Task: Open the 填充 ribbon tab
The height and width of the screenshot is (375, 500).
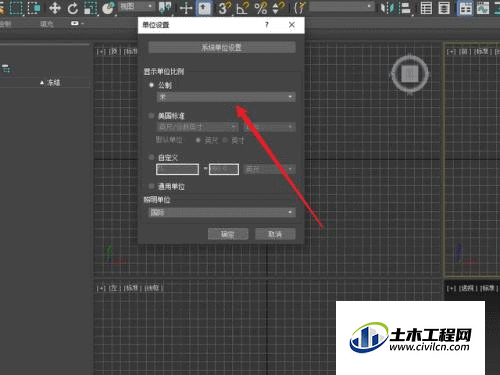Action: coord(47,24)
